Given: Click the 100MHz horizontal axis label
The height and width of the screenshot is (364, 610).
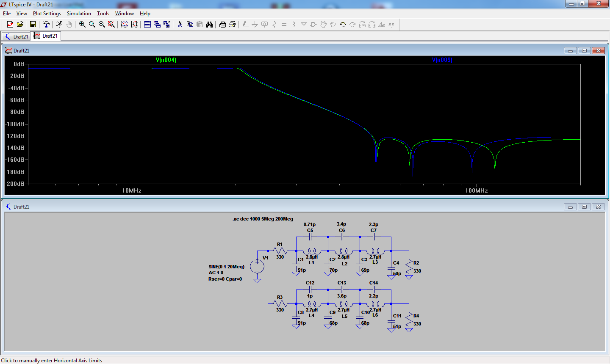Looking at the screenshot, I should pyautogui.click(x=477, y=190).
